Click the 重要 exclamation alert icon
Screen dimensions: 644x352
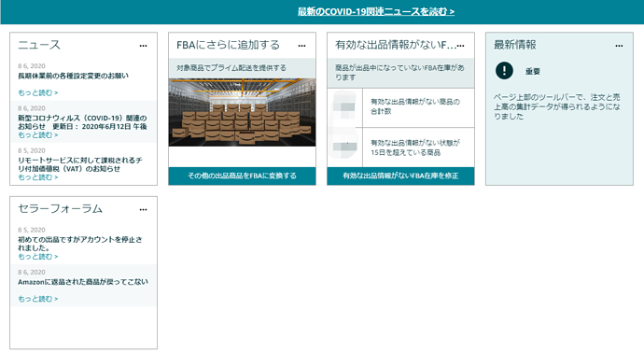click(504, 70)
